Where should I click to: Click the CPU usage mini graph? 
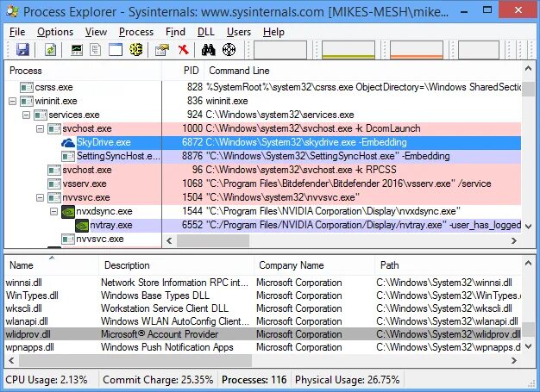280,50
